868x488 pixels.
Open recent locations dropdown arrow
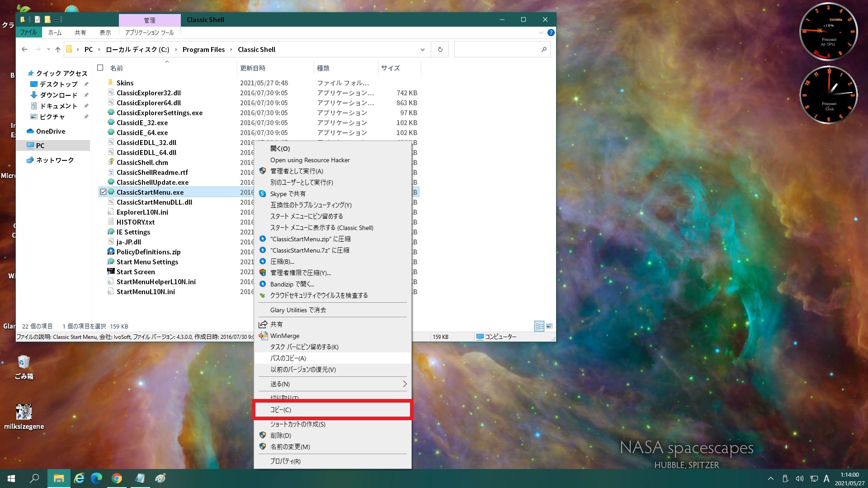[x=48, y=50]
